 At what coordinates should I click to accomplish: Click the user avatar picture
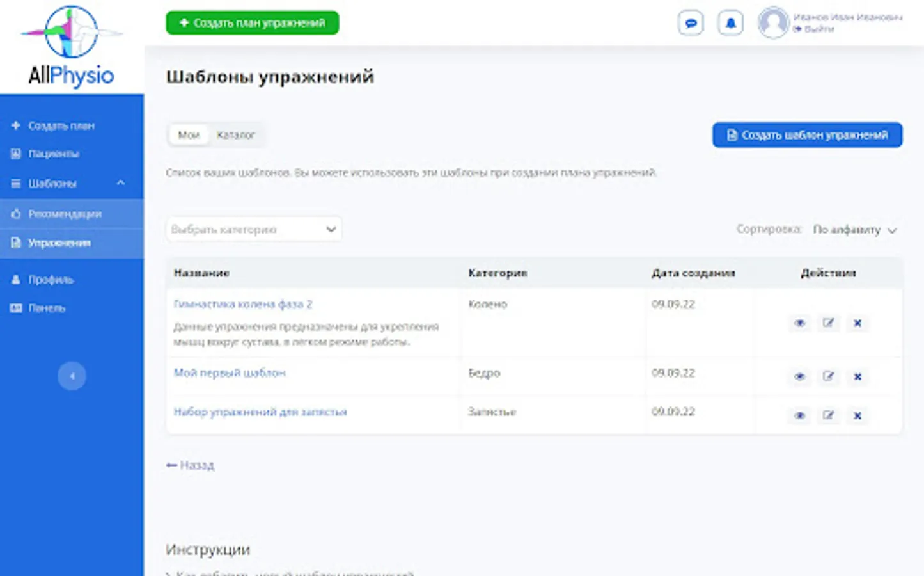[772, 23]
